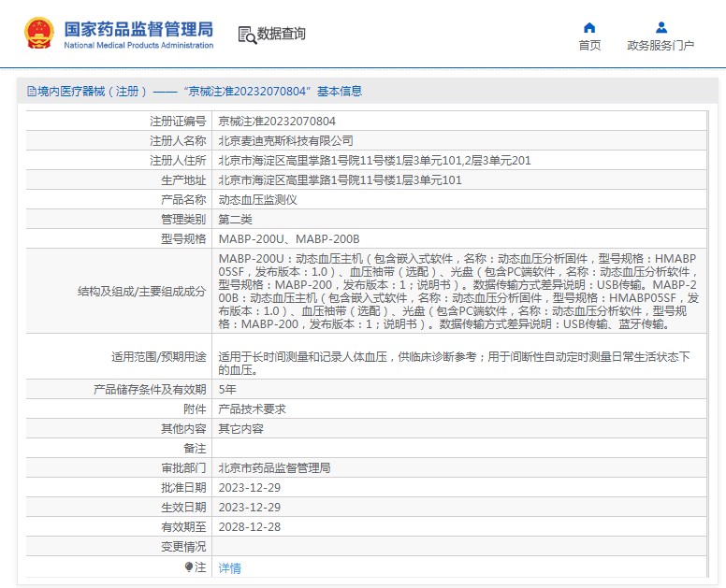Viewport: 726px width, 588px height.
Task: Click the 结构及组成 description paragraph
Action: click(458, 291)
